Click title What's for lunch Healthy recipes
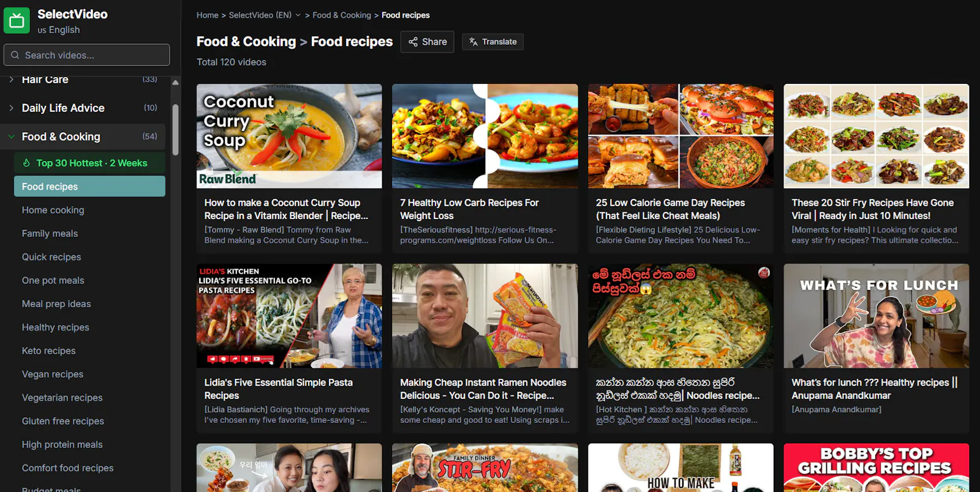Screen dimensions: 980x492 [875, 389]
